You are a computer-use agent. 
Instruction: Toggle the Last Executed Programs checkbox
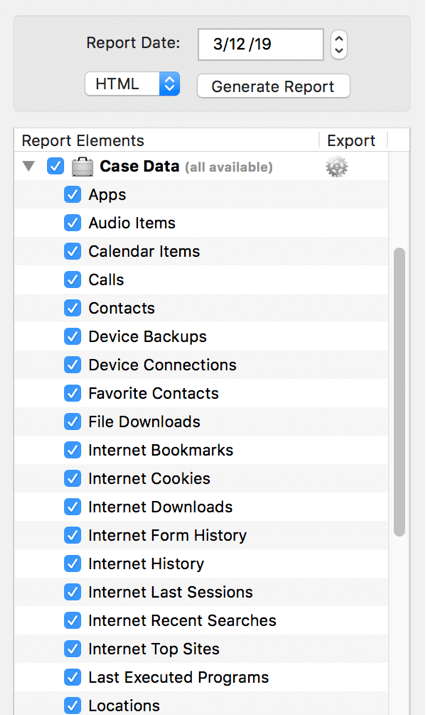[x=73, y=677]
